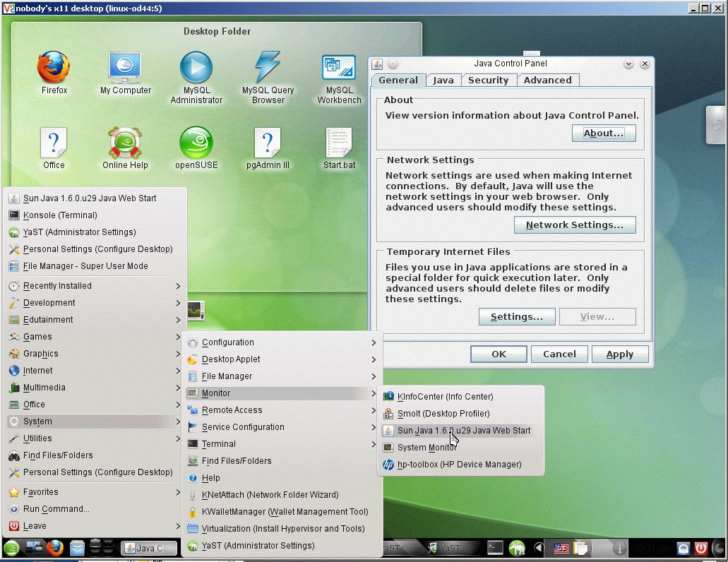Open Network Settings... button

pos(575,225)
